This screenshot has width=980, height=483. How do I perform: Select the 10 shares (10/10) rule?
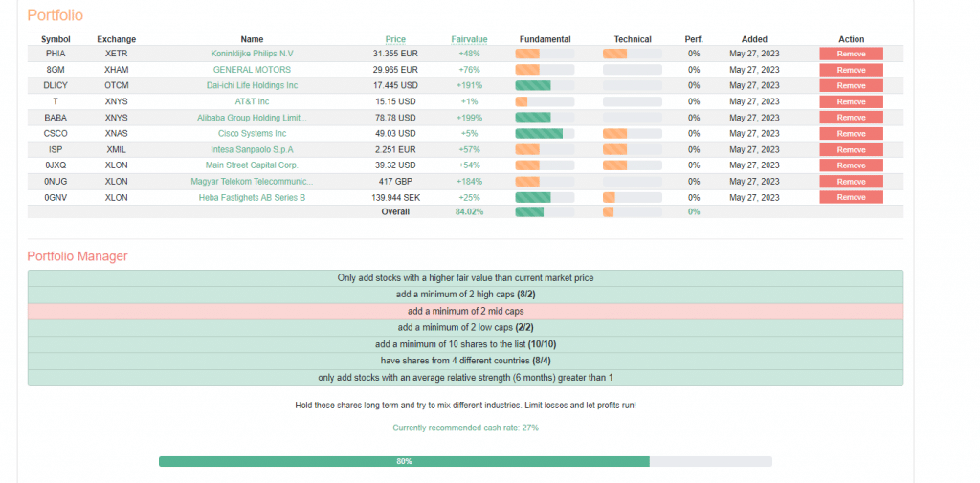[x=465, y=344]
